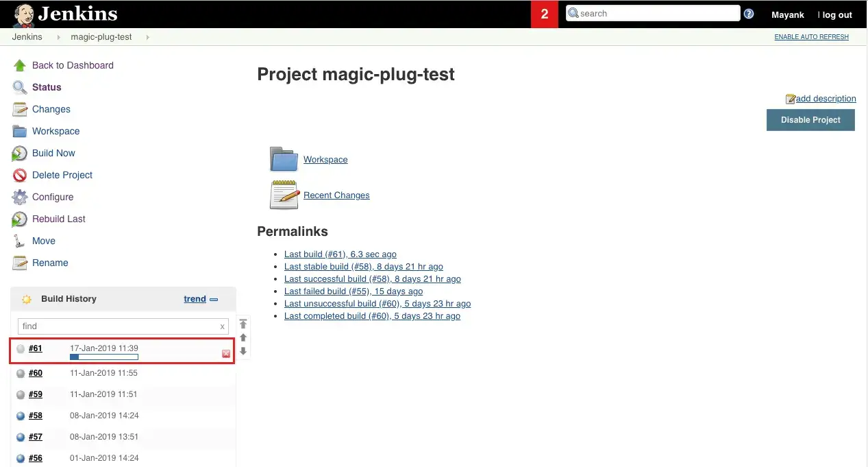Click build #61's progress bar
Screen dimensions: 868x467
click(x=103, y=357)
